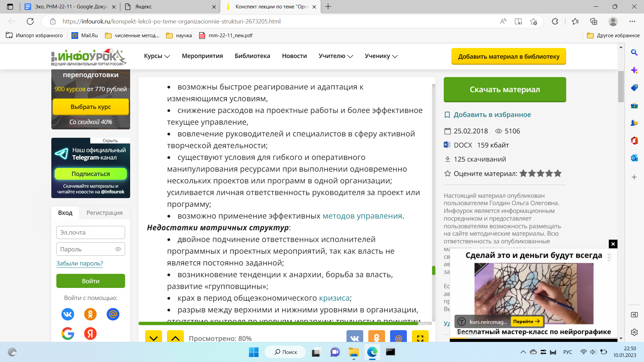The image size is (644, 362).
Task: Open document viewer fullscreen icon
Action: coord(420,337)
